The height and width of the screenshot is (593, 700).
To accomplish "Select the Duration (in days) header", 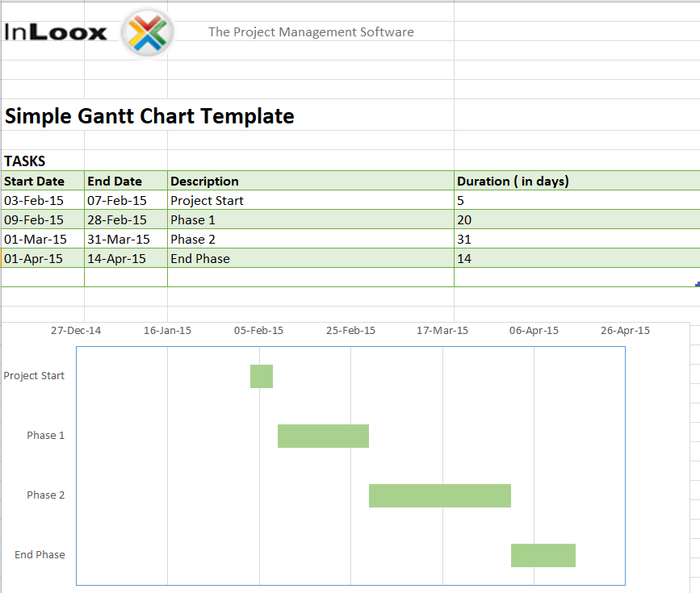I will 513,181.
